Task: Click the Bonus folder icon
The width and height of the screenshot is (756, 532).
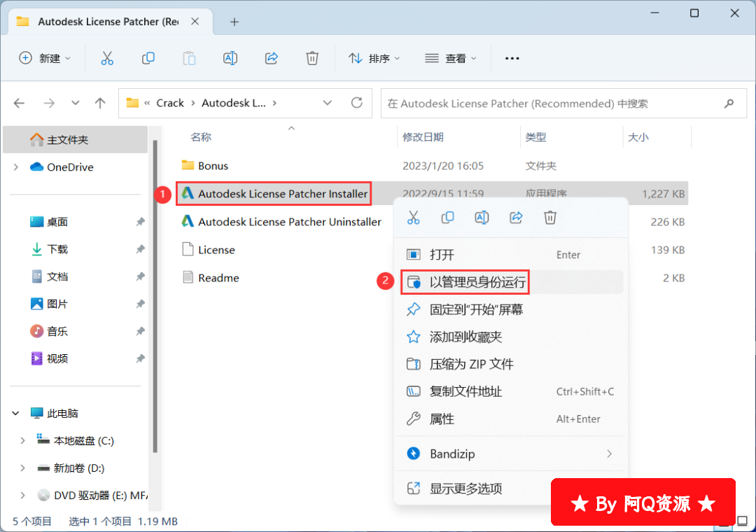Action: [x=188, y=165]
